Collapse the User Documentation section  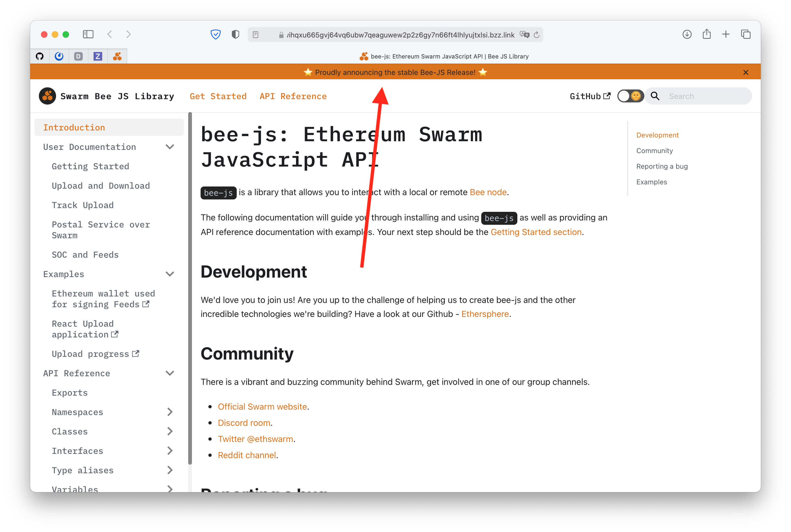(x=170, y=147)
